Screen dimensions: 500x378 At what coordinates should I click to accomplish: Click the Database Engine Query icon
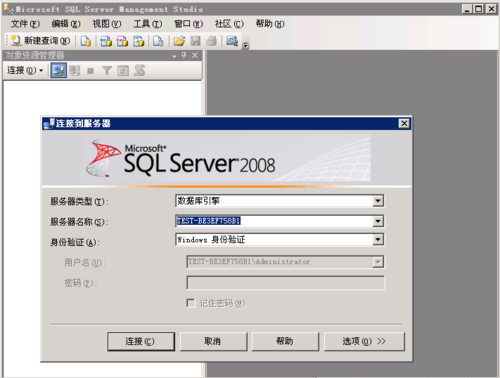coord(86,41)
